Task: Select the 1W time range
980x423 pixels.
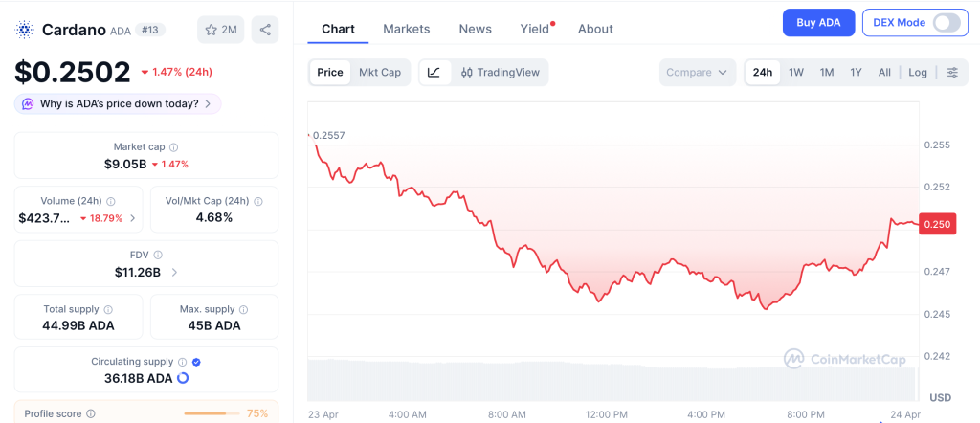Action: click(796, 73)
